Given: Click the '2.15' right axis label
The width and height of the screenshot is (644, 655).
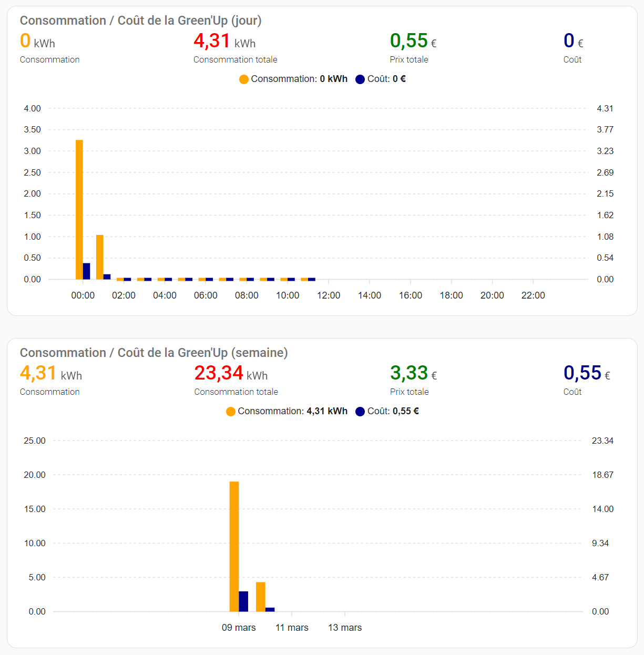Looking at the screenshot, I should tap(605, 194).
